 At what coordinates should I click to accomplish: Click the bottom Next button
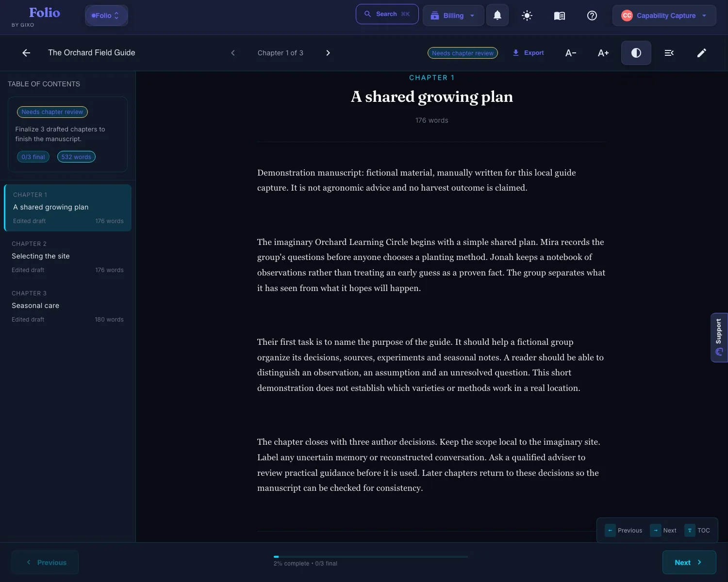(689, 563)
